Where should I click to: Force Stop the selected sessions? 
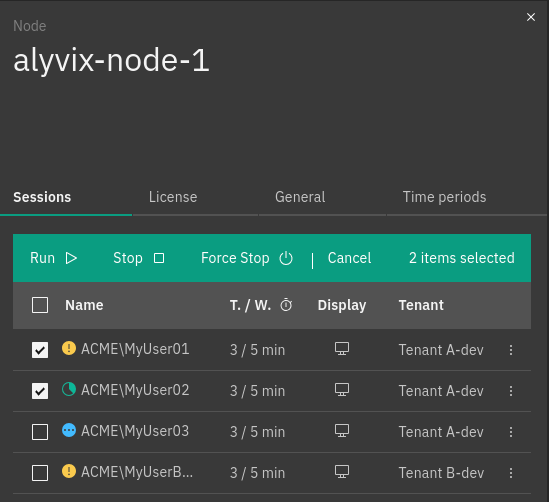pyautogui.click(x=247, y=258)
